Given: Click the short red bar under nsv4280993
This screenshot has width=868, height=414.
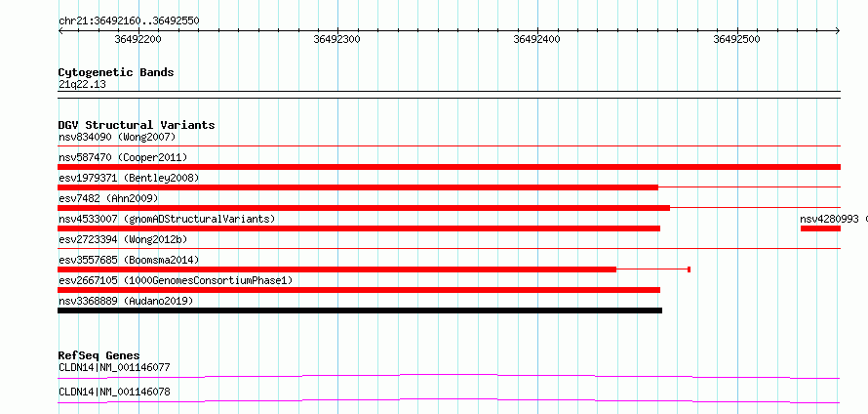Looking at the screenshot, I should point(820,228).
